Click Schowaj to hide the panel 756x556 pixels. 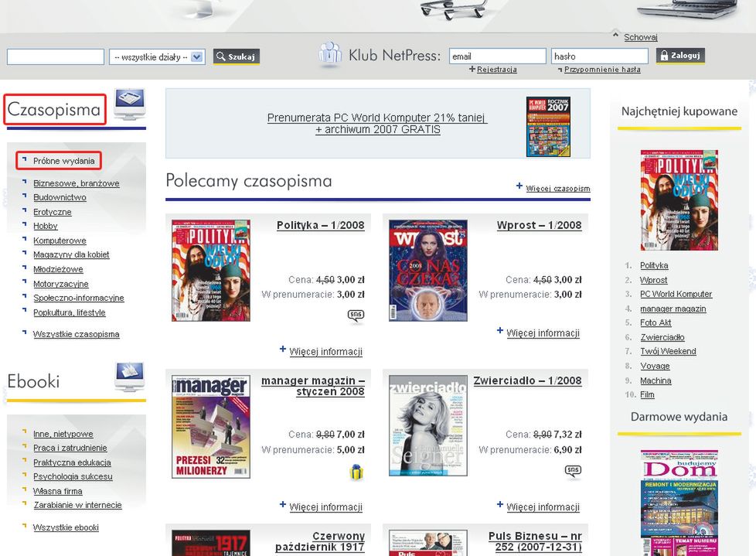pos(640,37)
